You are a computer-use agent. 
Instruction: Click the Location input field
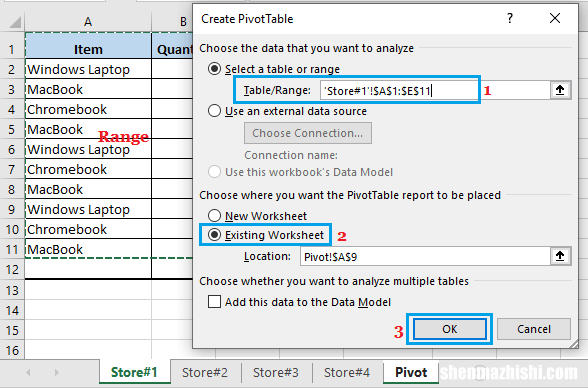coord(425,256)
